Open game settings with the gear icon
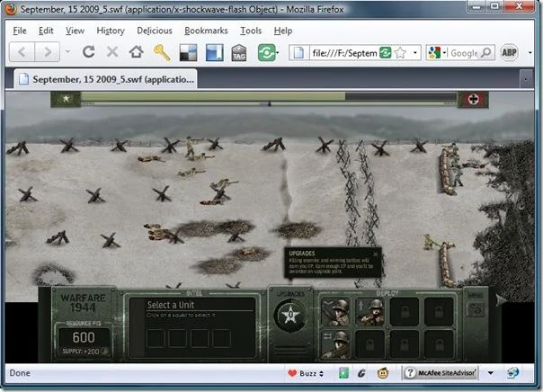This screenshot has width=543, height=392. pyautogui.click(x=476, y=309)
